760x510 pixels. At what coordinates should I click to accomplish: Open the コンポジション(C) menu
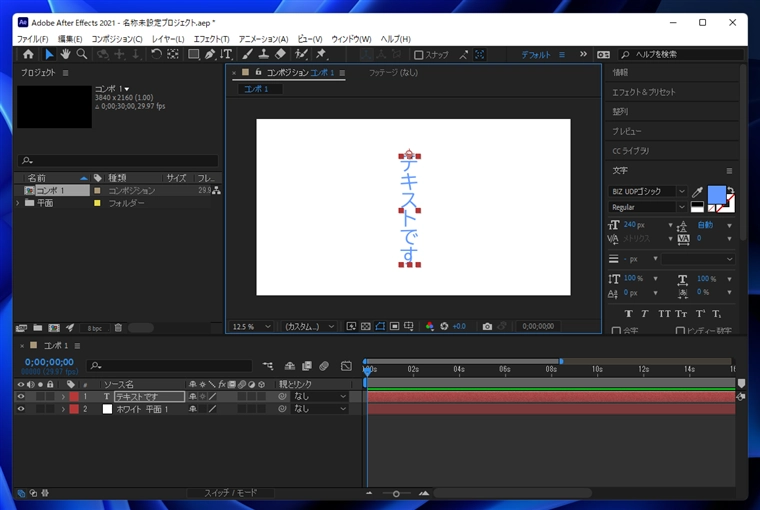(117, 39)
